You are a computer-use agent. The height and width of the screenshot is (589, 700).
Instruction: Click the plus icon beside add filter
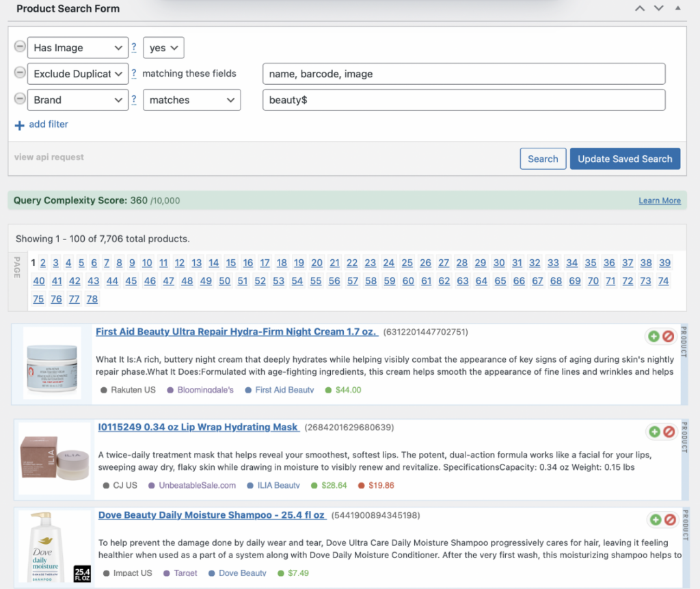[19, 125]
